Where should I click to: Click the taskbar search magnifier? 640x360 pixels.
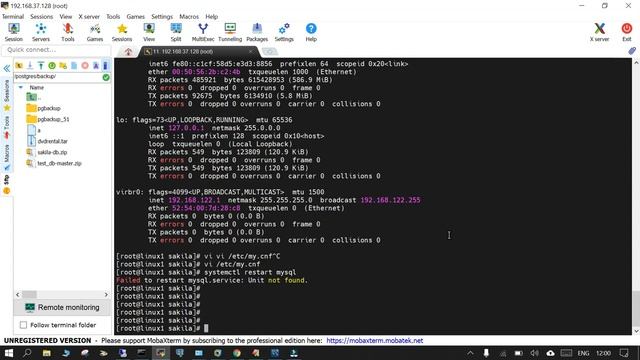click(27, 353)
